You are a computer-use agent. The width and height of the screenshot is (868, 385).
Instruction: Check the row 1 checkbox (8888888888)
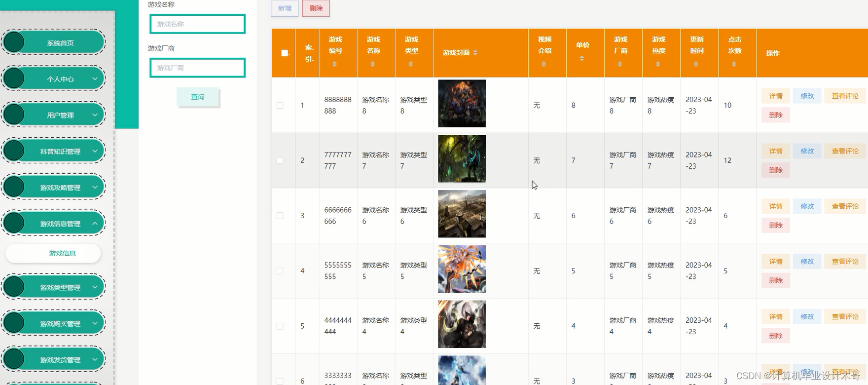[280, 105]
